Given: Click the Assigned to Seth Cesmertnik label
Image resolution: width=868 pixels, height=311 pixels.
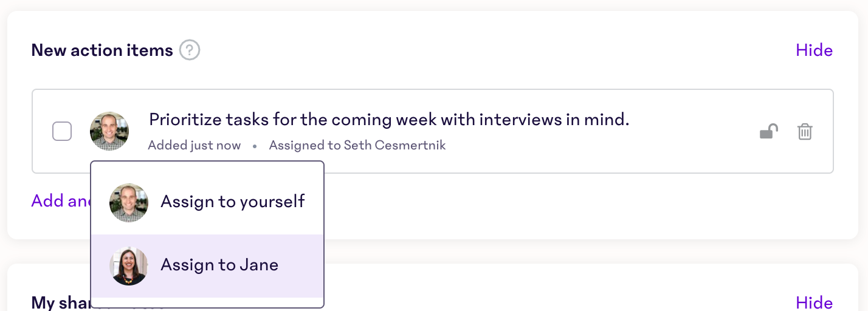Looking at the screenshot, I should [357, 146].
